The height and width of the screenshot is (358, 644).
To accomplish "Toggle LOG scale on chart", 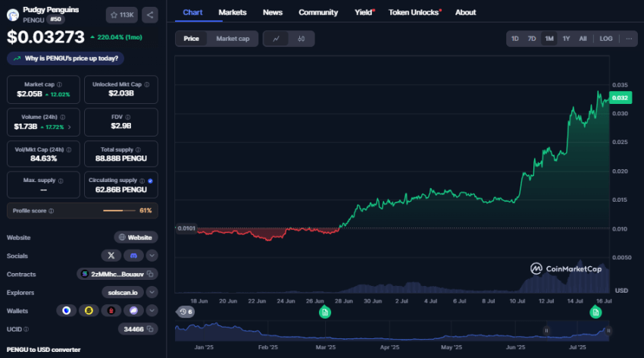I will pos(606,39).
